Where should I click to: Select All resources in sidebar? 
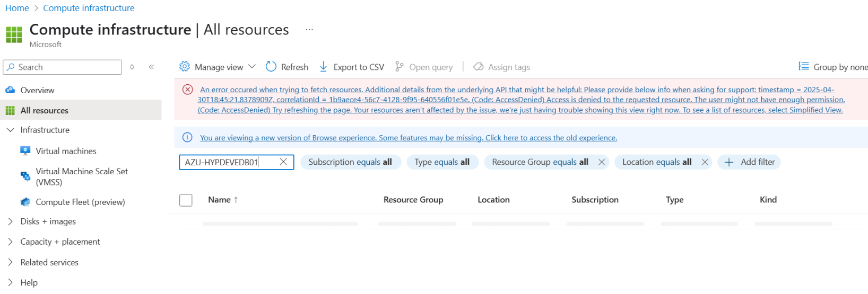(x=81, y=110)
